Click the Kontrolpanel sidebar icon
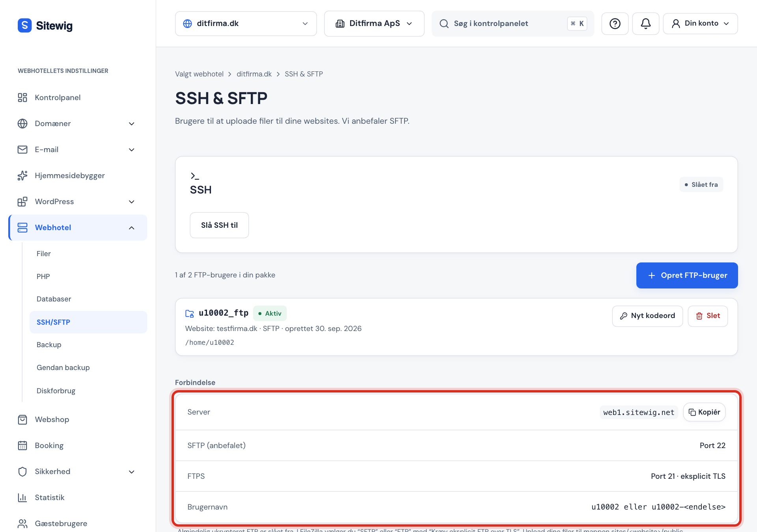 [22, 98]
